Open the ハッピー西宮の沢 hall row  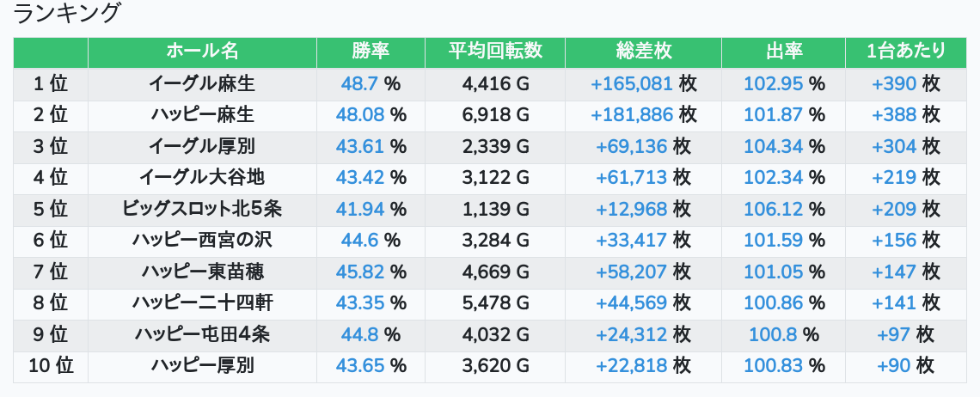(x=202, y=240)
